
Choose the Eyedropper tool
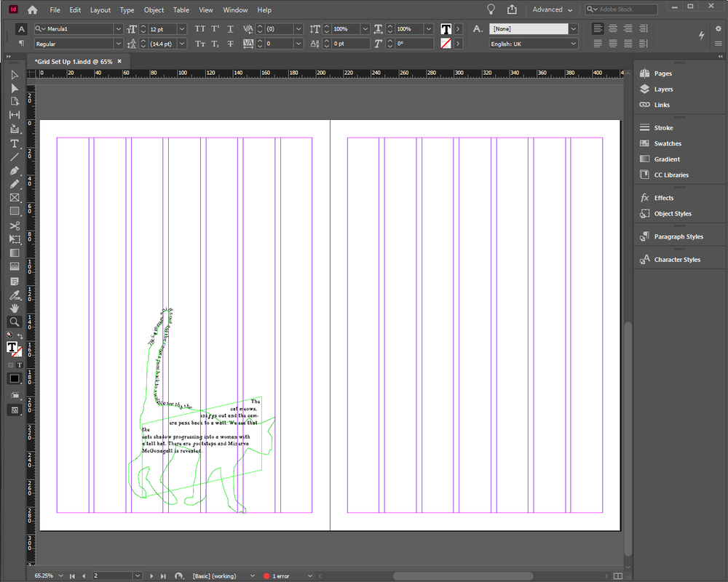[x=15, y=295]
